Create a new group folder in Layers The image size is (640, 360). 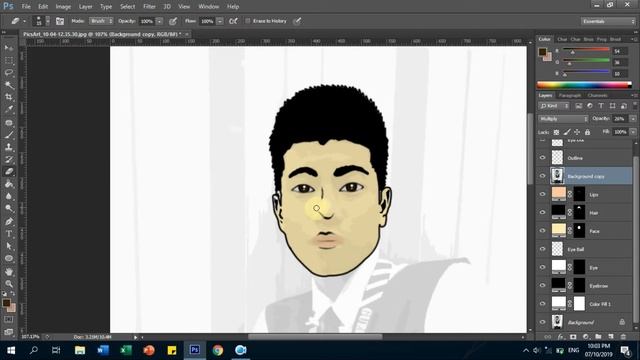pos(598,337)
